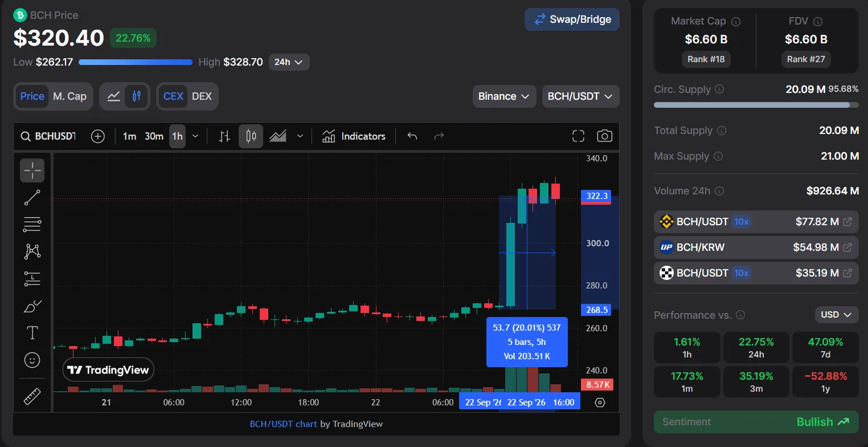This screenshot has height=447, width=868.
Task: Click the 16:00 time label on axis
Action: (563, 402)
